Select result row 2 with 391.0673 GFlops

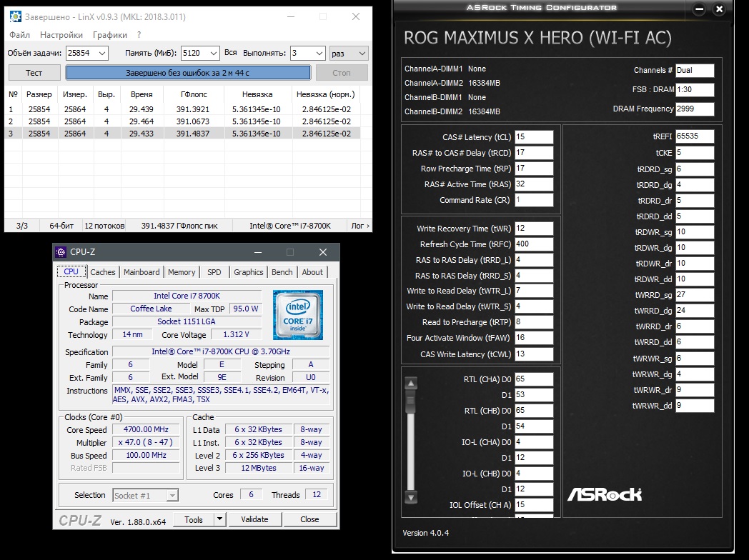pos(182,121)
